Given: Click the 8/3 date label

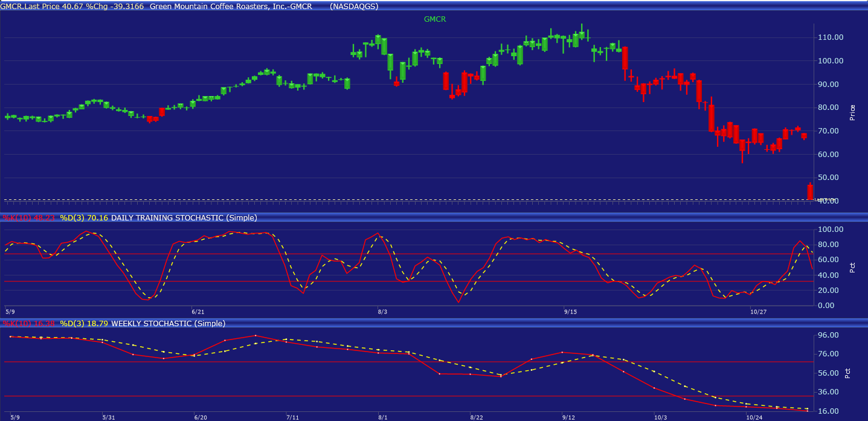Looking at the screenshot, I should click(383, 312).
